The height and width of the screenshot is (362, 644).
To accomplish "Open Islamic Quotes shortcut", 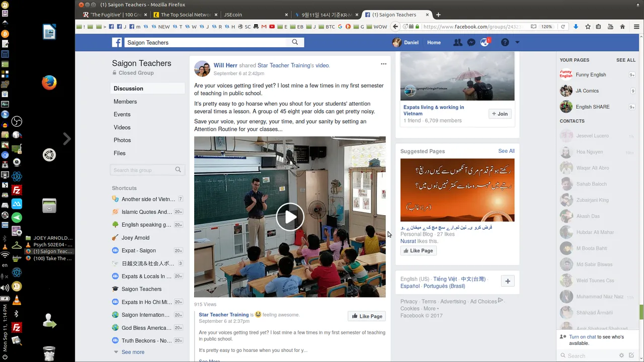I will [x=147, y=212].
